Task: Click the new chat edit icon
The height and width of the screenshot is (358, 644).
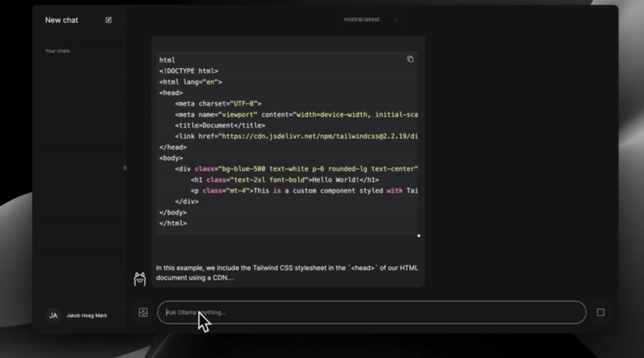Action: [108, 20]
